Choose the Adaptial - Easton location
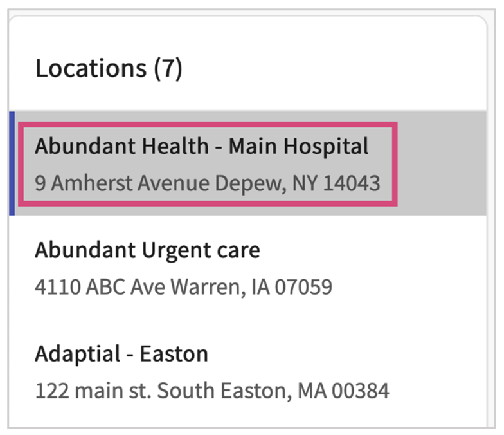504x435 pixels. coord(122,354)
